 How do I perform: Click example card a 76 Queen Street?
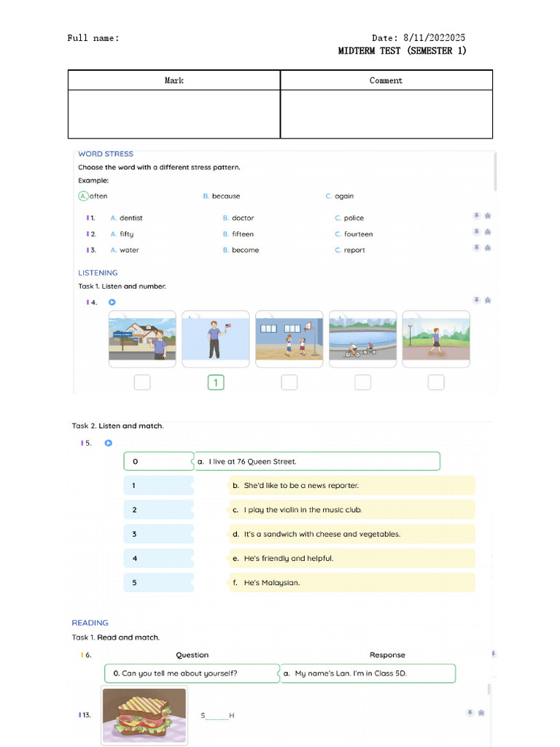coord(316,461)
